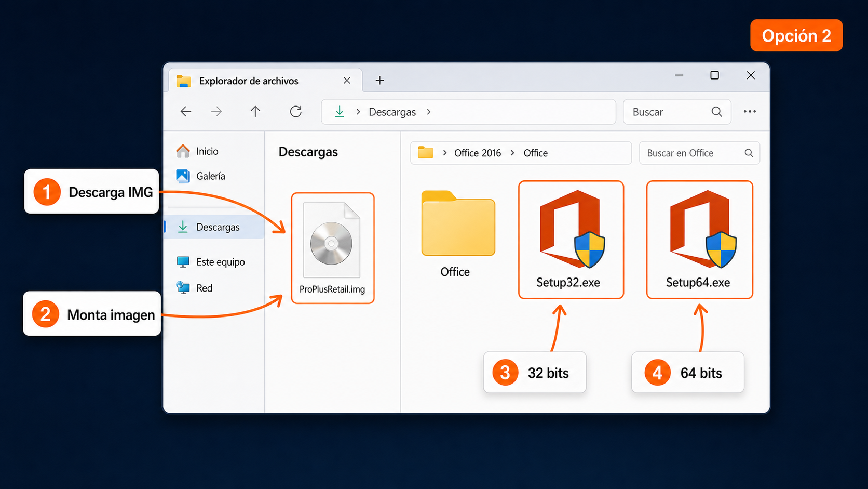This screenshot has width=868, height=489.
Task: Open the Office folder icon
Action: click(458, 223)
